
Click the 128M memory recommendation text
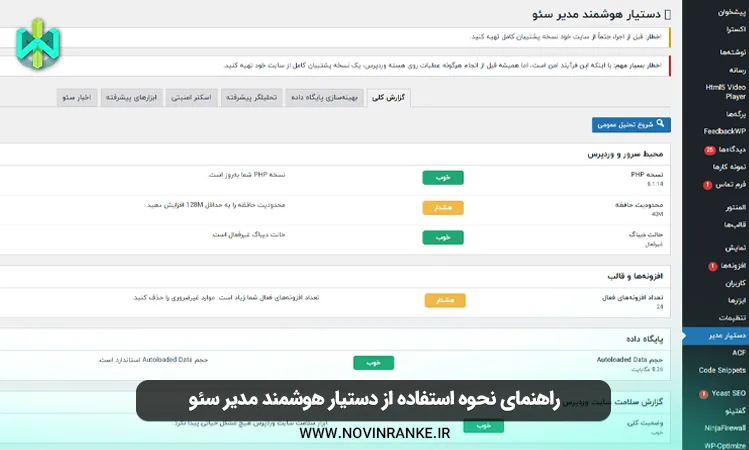(215, 205)
